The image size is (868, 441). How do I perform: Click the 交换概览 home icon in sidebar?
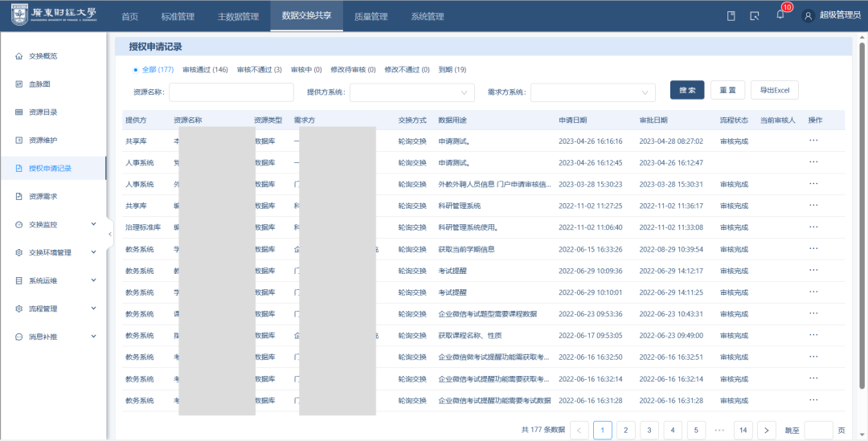(x=19, y=56)
